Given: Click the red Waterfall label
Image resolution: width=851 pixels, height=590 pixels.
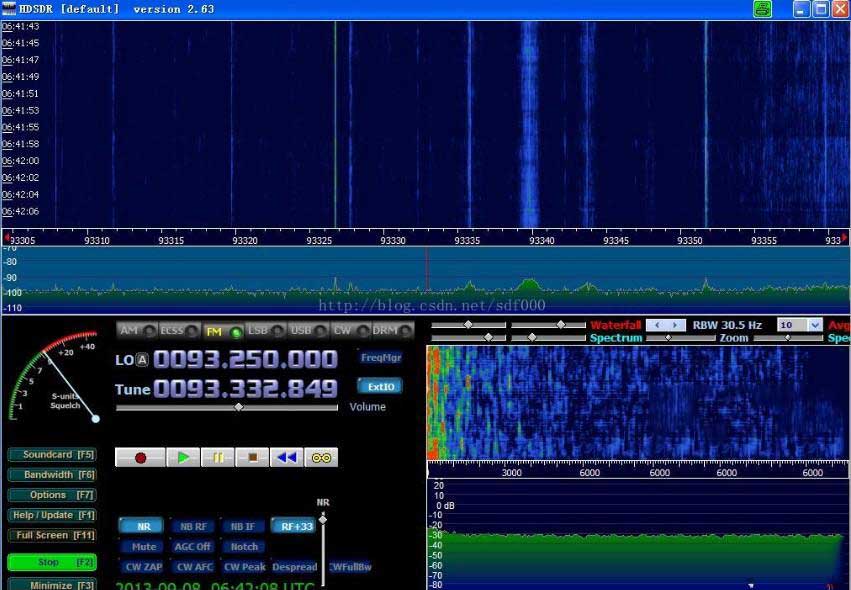Looking at the screenshot, I should coord(616,325).
